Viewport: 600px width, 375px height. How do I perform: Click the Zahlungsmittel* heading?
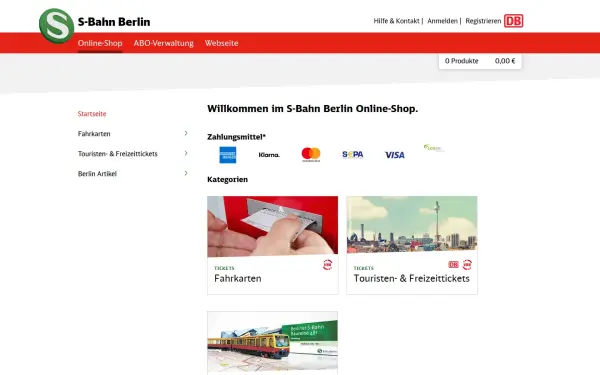[x=236, y=137]
